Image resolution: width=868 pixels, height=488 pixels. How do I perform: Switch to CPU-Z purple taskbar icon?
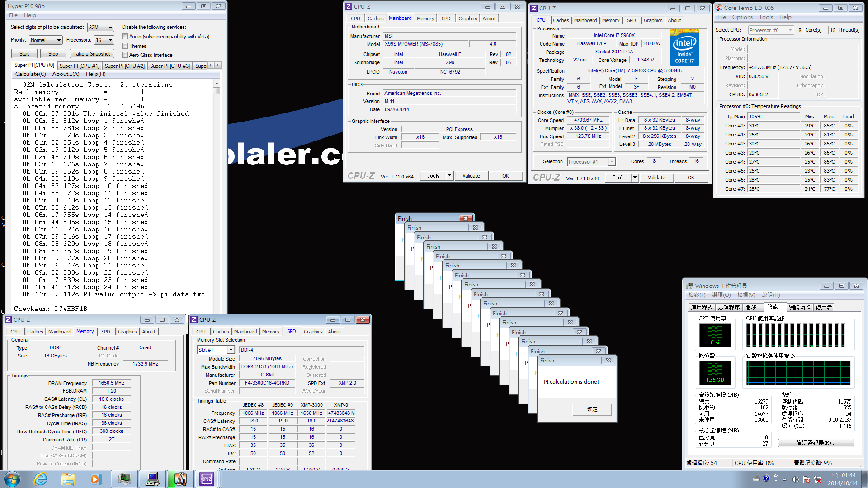(x=207, y=479)
